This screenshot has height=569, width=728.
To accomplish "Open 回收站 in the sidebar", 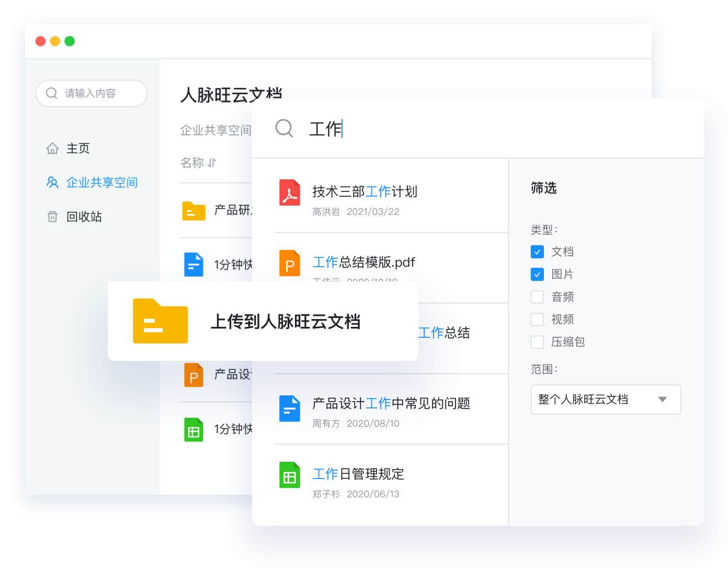I will point(84,217).
